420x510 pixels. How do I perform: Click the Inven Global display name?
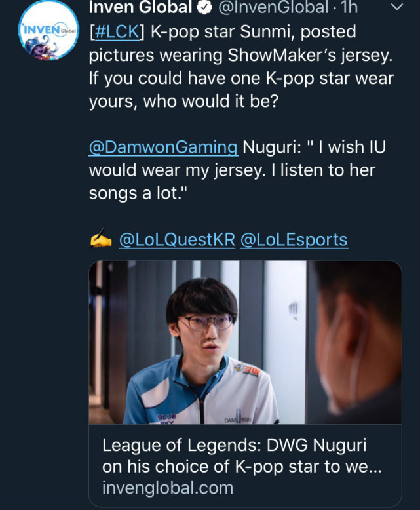pos(140,8)
